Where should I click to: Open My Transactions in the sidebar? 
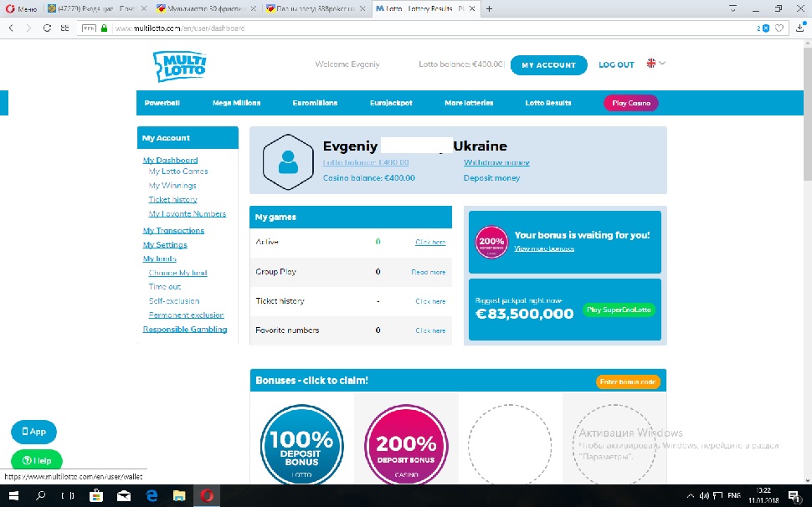point(173,231)
